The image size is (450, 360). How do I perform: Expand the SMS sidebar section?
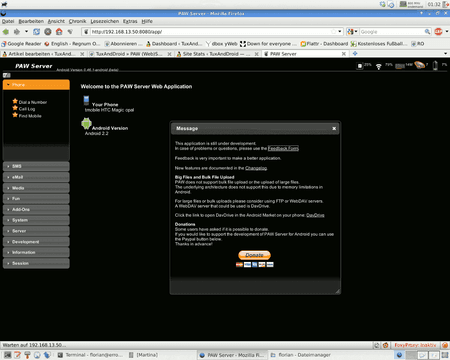(x=36, y=166)
